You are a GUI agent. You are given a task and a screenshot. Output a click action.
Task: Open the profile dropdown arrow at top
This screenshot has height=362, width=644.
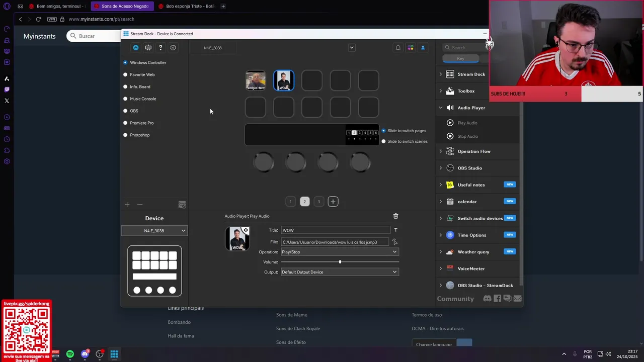click(352, 48)
